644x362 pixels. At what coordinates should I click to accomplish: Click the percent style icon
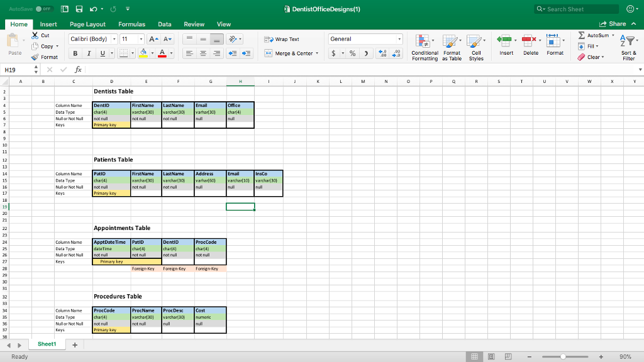[353, 53]
